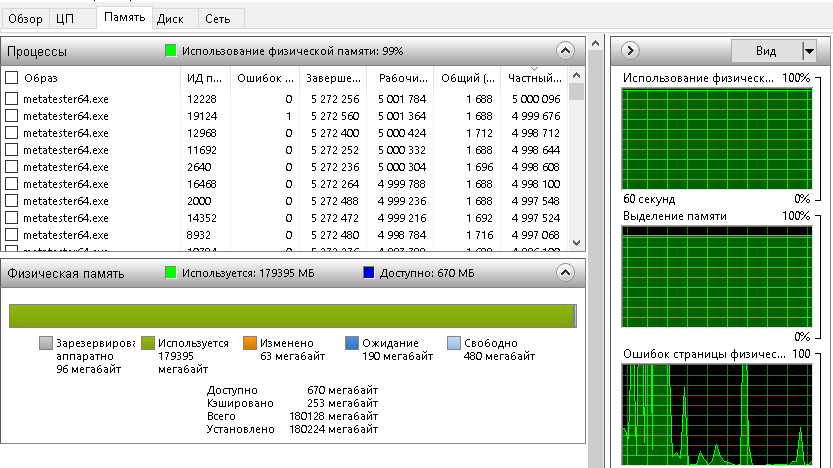Select the Сеть tab
The width and height of the screenshot is (833, 468).
click(x=216, y=18)
